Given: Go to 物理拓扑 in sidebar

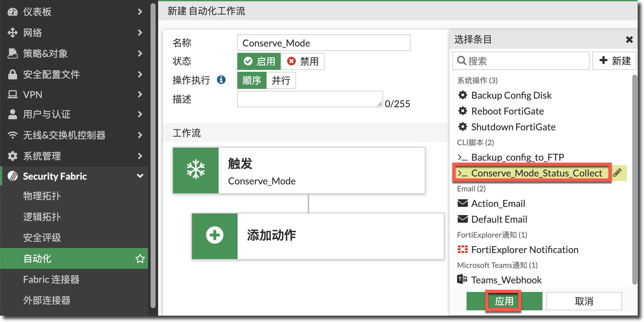Looking at the screenshot, I should [x=42, y=196].
